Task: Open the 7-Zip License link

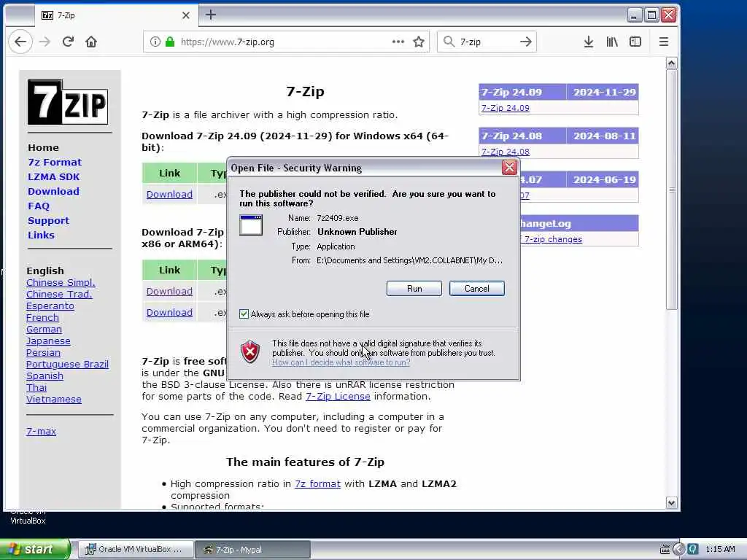Action: pyautogui.click(x=338, y=396)
